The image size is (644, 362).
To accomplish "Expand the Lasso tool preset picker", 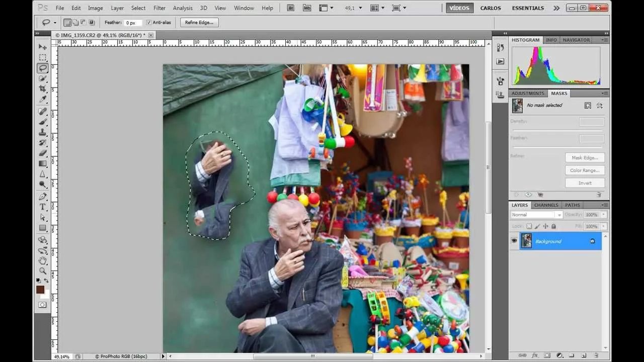I will click(54, 23).
